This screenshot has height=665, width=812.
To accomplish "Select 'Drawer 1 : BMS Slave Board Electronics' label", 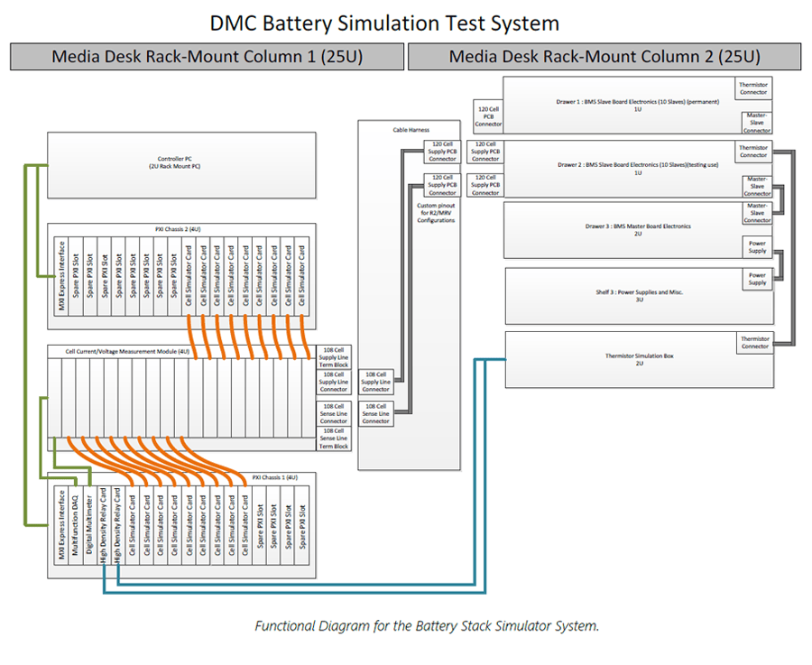I will click(x=638, y=106).
